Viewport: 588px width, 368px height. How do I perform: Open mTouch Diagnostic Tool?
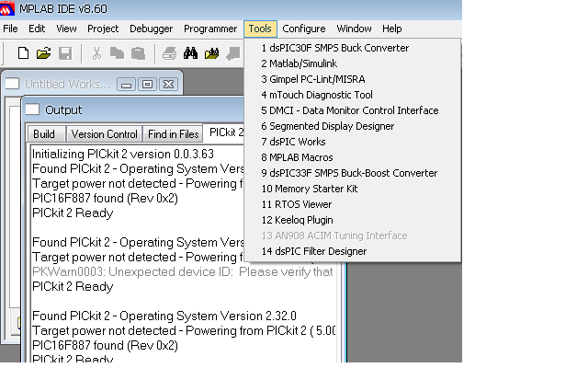point(352,95)
